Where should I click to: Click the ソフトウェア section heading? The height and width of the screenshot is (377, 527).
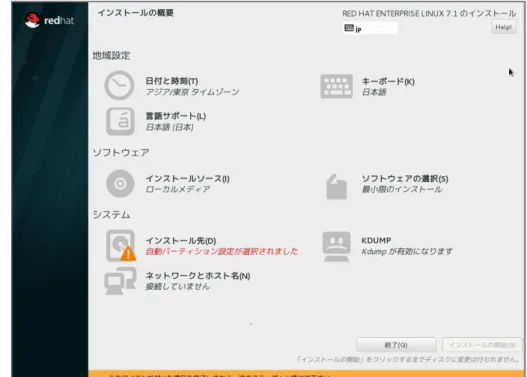(x=121, y=153)
